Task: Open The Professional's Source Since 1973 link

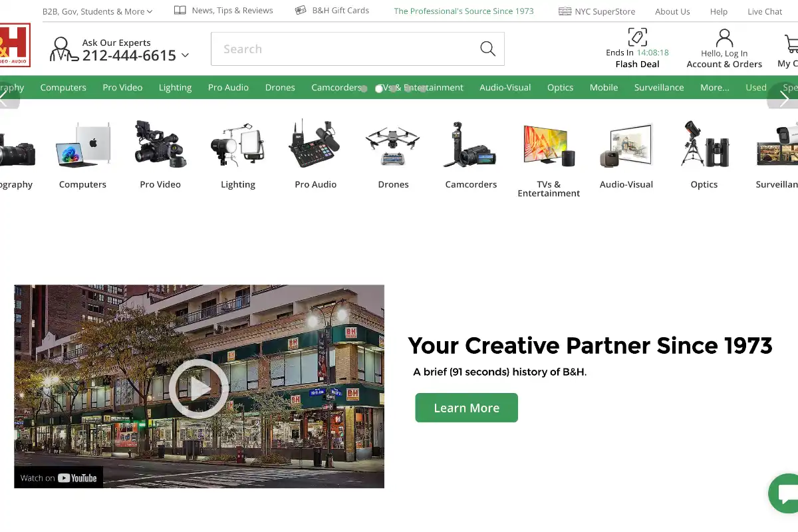Action: (463, 11)
